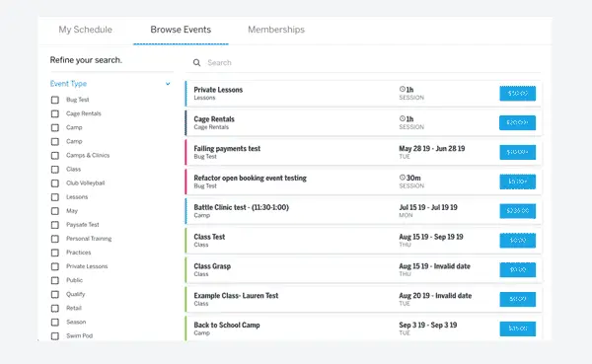This screenshot has height=364, width=592.
Task: Tick the Practices checkbox
Action: click(x=55, y=253)
